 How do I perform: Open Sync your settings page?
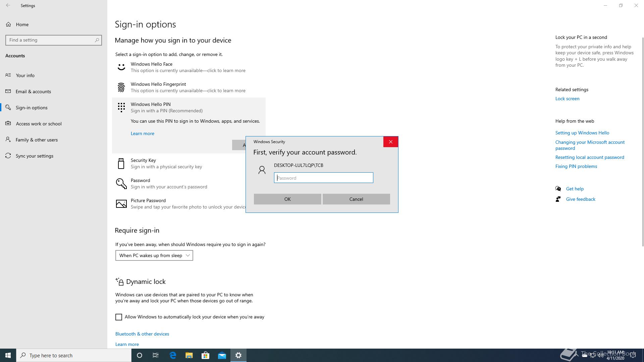click(x=34, y=156)
